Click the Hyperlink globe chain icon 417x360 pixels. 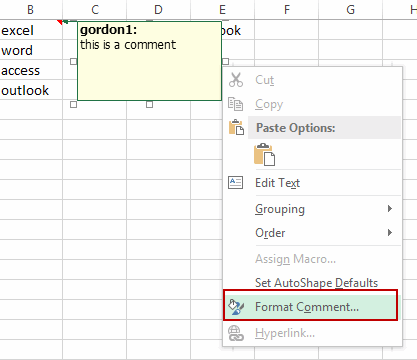click(x=236, y=333)
